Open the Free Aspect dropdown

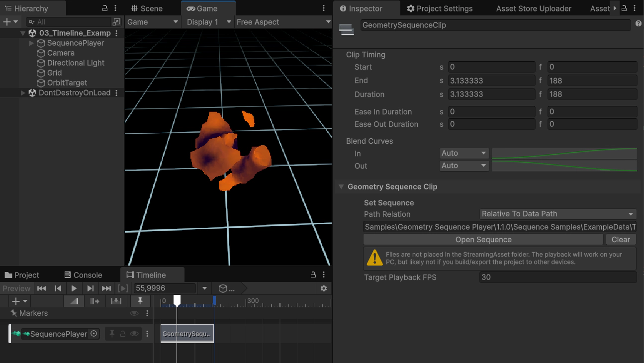(283, 22)
